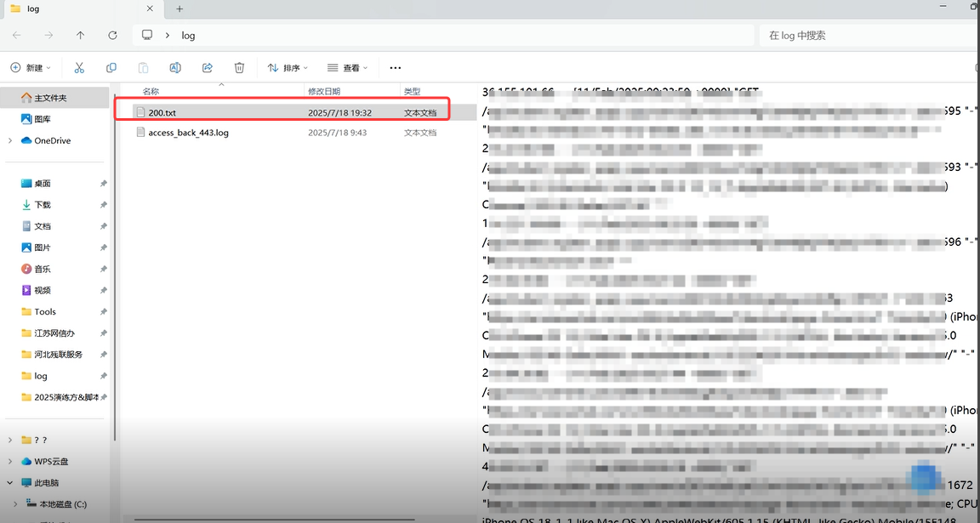
Task: Open the 新建 dropdown
Action: (x=31, y=67)
